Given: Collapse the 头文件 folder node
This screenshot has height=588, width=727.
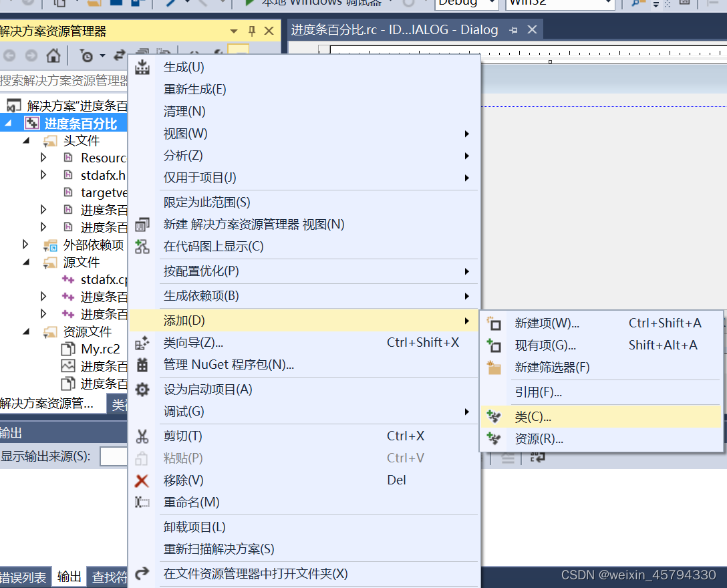Looking at the screenshot, I should 27,140.
